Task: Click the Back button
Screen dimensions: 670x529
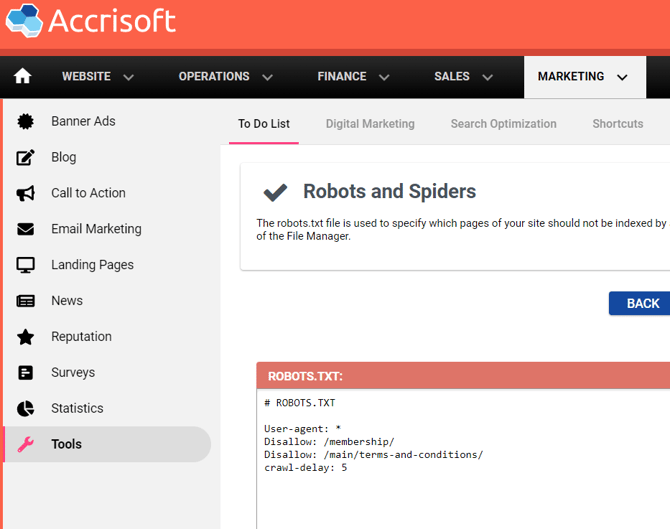Action: pos(642,303)
